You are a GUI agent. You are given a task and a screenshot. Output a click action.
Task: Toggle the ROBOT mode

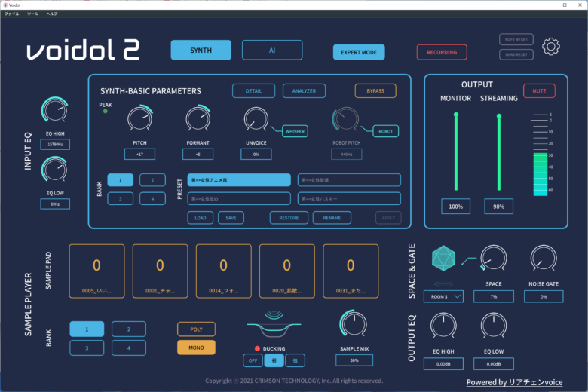coord(385,131)
